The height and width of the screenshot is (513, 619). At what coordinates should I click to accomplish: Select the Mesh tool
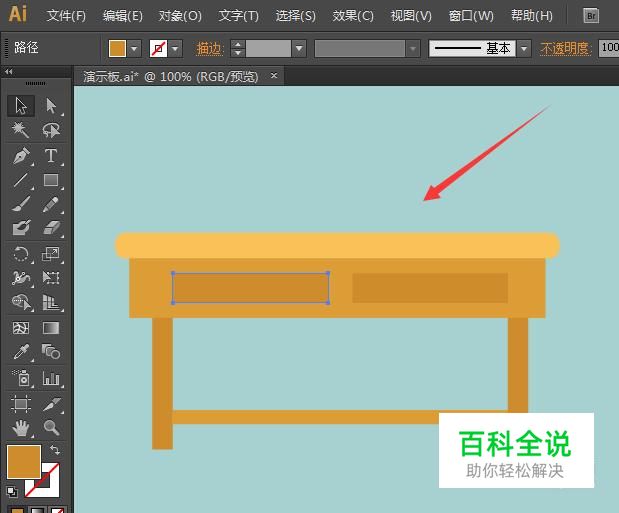point(21,328)
